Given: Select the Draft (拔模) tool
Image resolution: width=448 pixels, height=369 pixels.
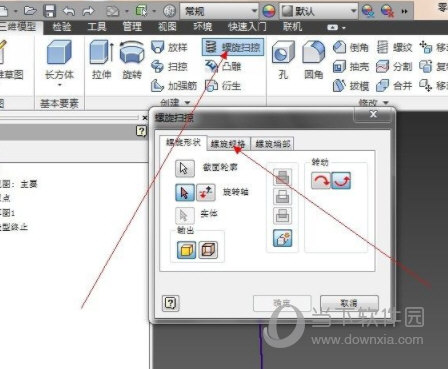Looking at the screenshot, I should click(x=351, y=86).
